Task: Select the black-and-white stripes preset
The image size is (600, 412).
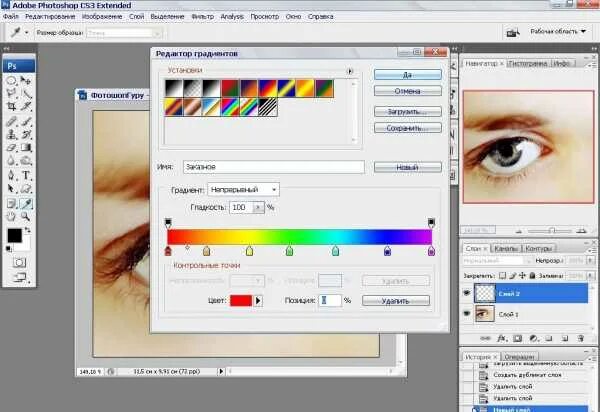Action: pyautogui.click(x=268, y=107)
